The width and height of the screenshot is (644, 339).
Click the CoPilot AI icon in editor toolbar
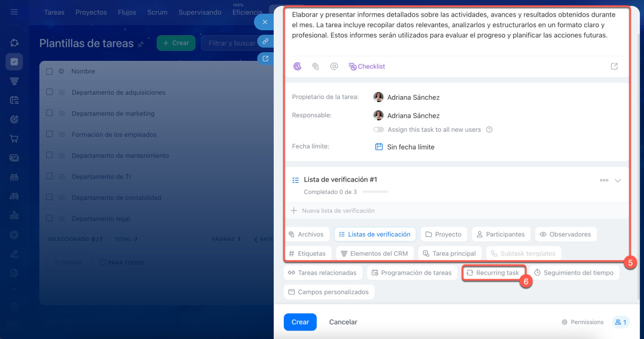tap(297, 66)
